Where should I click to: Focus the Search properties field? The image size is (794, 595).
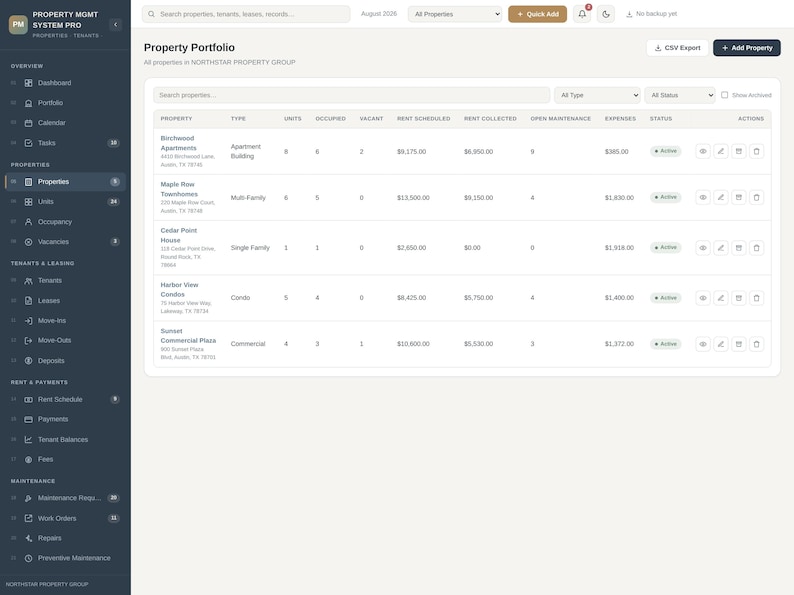(351, 95)
